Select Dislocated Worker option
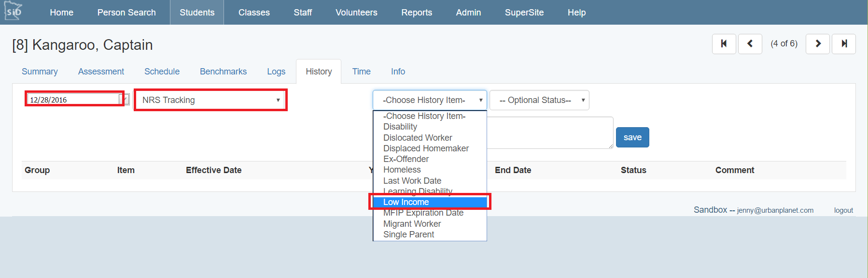 tap(418, 138)
